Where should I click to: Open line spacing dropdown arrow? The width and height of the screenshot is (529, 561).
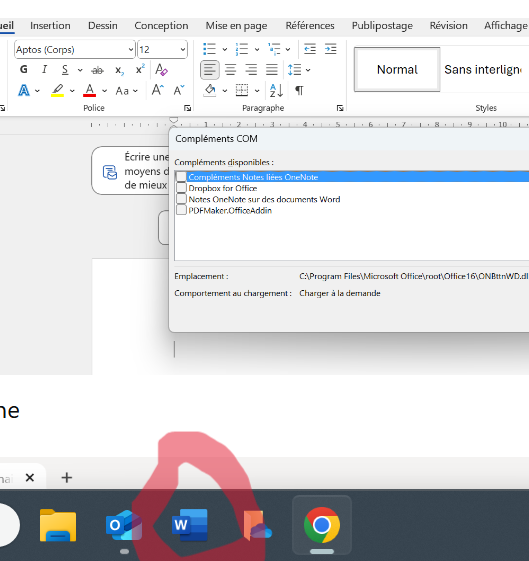click(308, 70)
